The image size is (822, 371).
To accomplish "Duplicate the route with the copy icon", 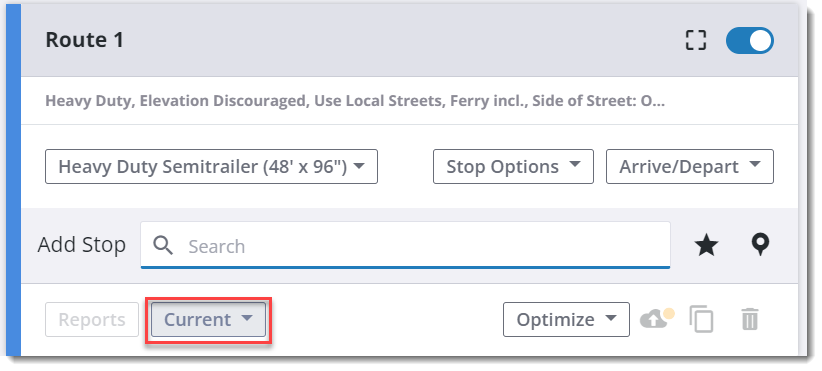I will (x=701, y=320).
